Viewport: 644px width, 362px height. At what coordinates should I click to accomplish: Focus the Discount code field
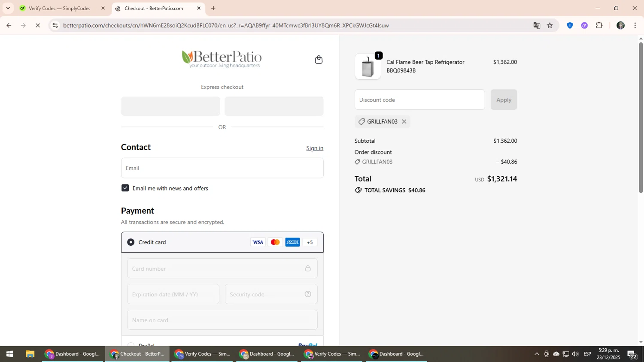pyautogui.click(x=419, y=100)
